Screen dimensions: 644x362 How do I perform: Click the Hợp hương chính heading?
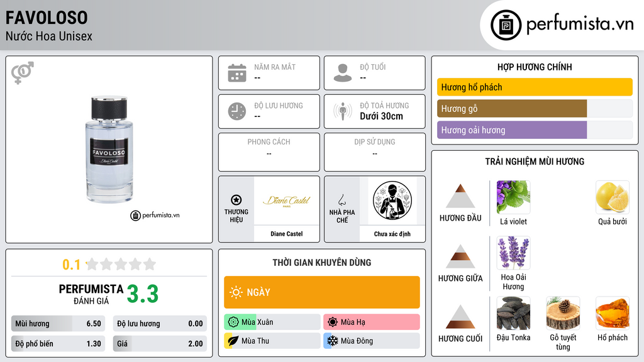535,67
